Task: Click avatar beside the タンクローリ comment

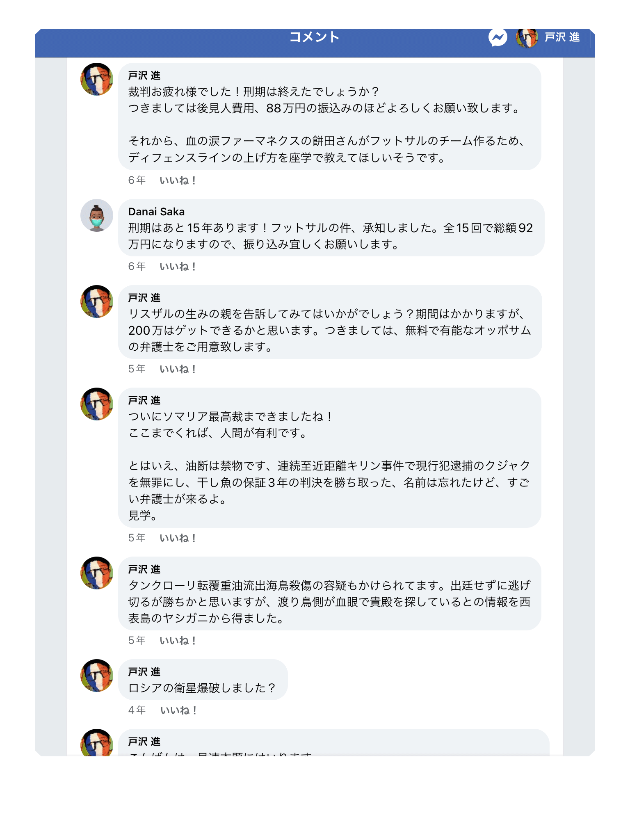Action: pos(97,573)
